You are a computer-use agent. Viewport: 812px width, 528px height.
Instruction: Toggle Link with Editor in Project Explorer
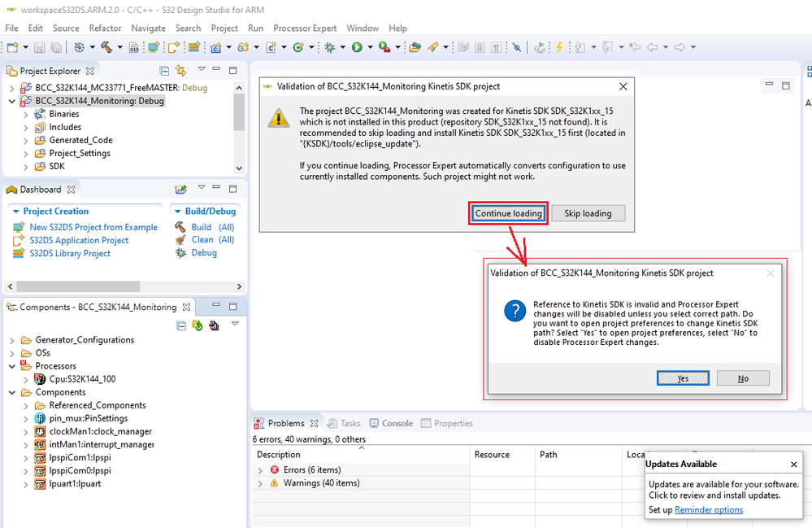pos(180,71)
